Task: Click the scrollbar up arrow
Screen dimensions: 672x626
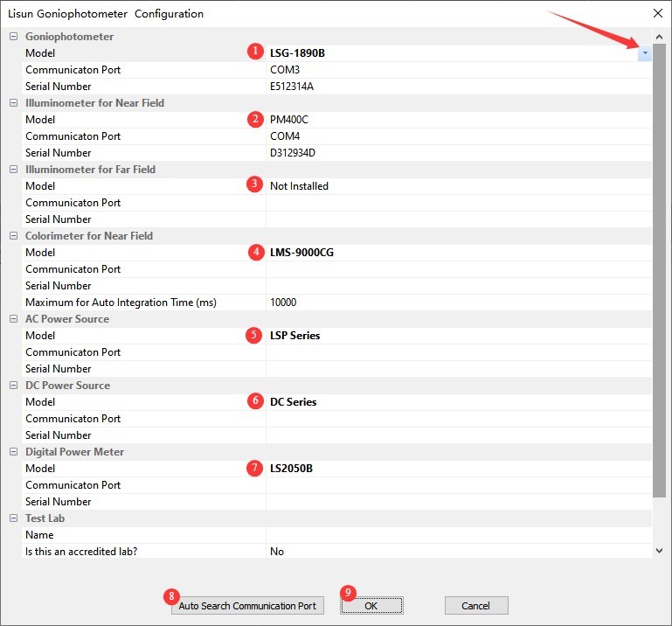Action: pyautogui.click(x=659, y=37)
